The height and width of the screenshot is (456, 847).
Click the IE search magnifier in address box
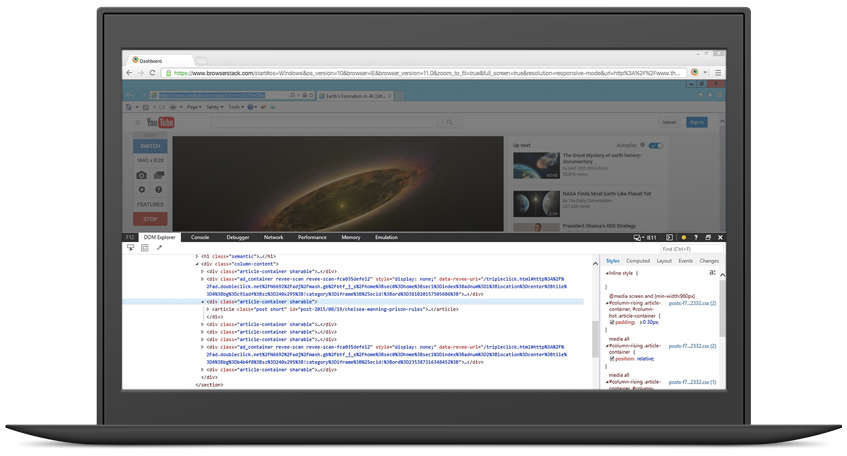tap(292, 95)
